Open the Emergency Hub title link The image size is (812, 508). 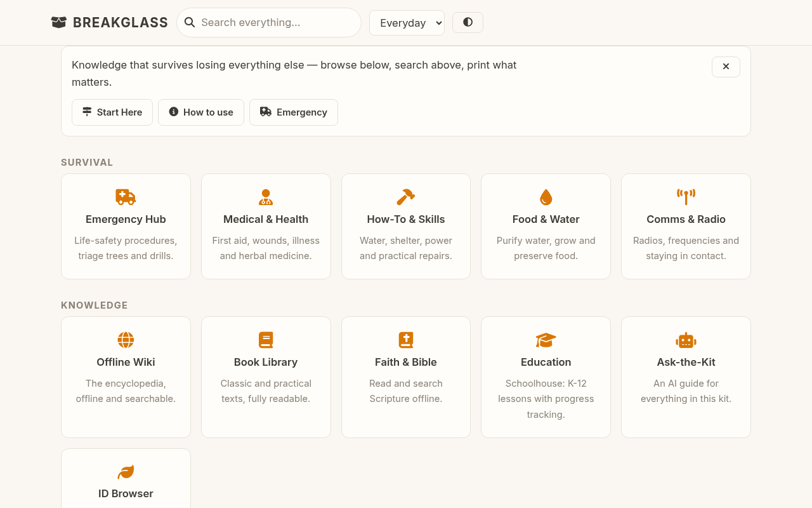pyautogui.click(x=126, y=219)
